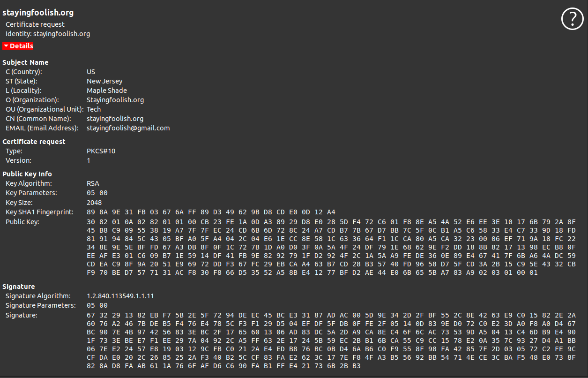Click the Public Key Info section header
Viewport: 588px width, 378px height.
coord(27,174)
